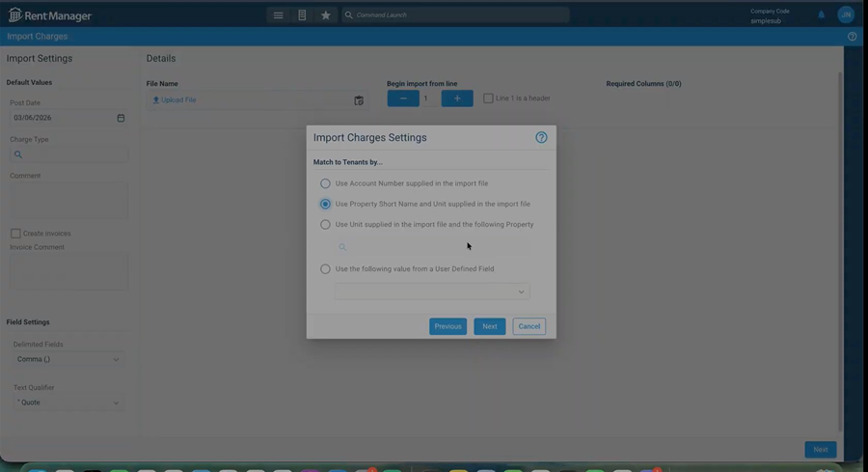Image resolution: width=868 pixels, height=472 pixels.
Task: Select Use Unit and the following Property option
Action: coord(325,225)
